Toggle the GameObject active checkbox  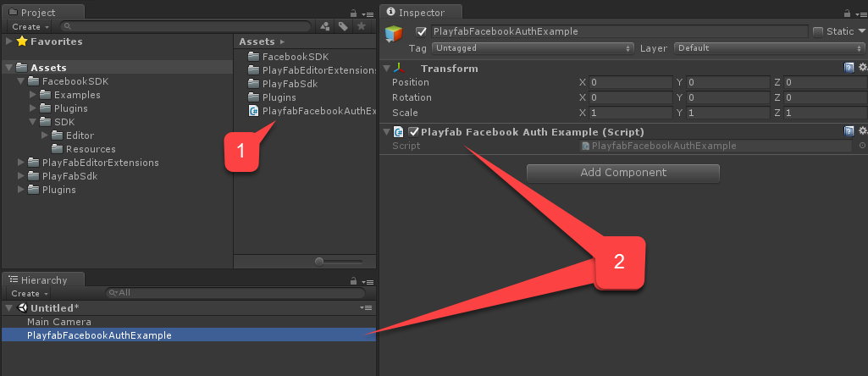coord(421,31)
